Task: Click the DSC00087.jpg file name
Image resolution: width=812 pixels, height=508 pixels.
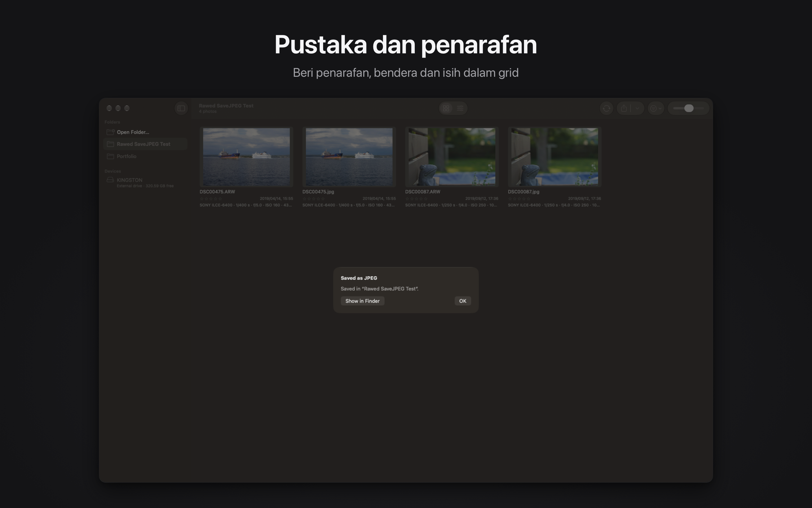Action: point(524,192)
